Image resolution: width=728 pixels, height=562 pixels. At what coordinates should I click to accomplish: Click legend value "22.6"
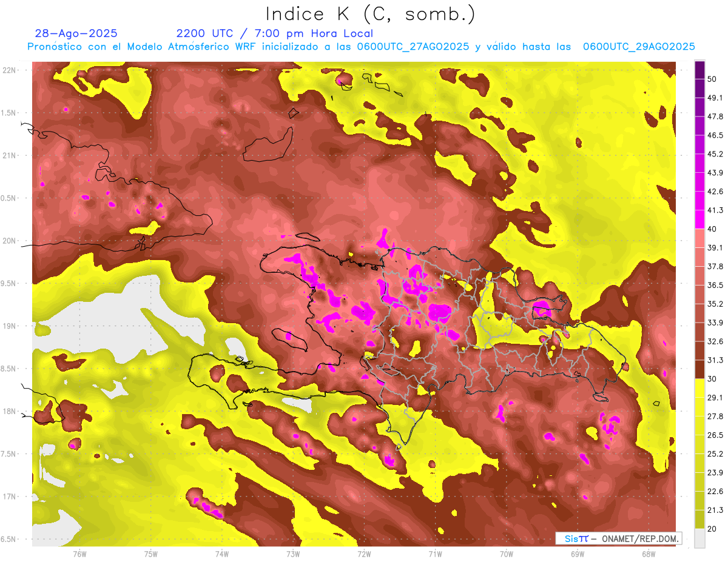click(x=715, y=492)
